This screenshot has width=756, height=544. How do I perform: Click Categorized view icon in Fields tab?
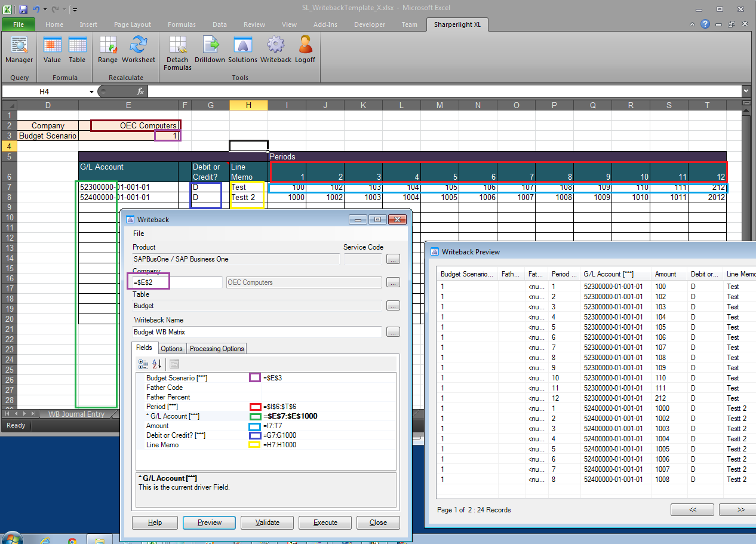coord(143,364)
